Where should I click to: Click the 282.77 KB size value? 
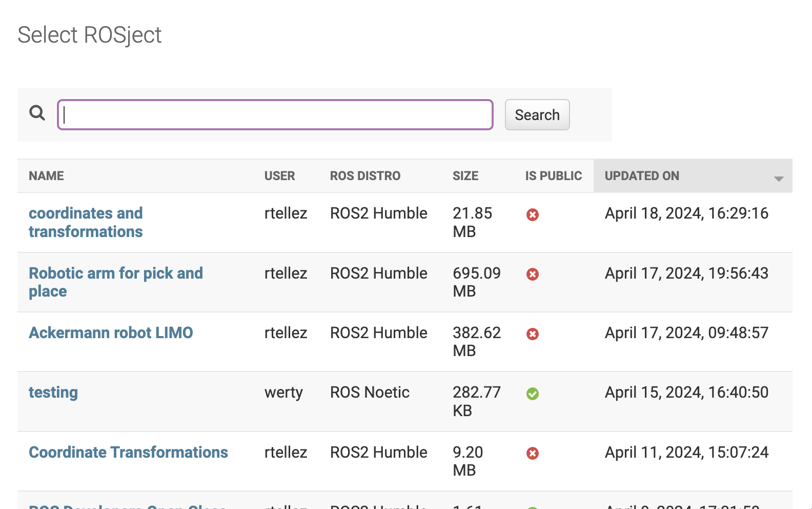(x=477, y=401)
